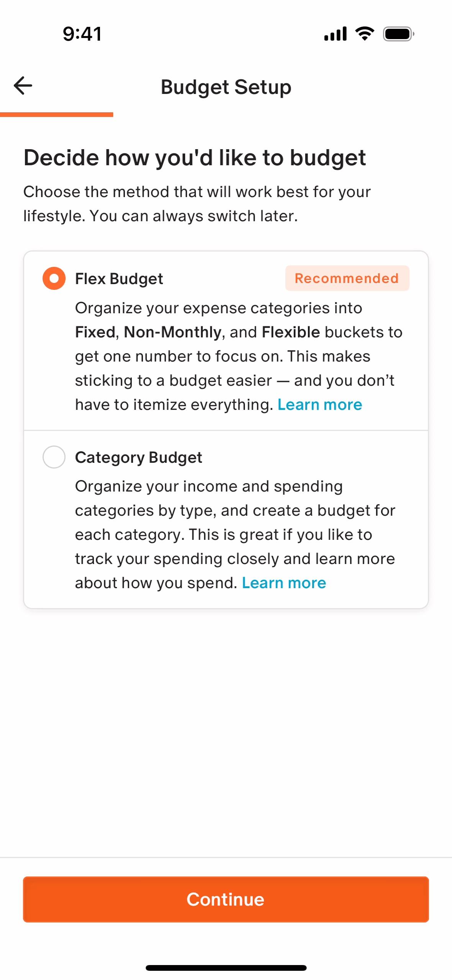Tap the Budget Setup header title
The image size is (452, 980).
click(226, 87)
